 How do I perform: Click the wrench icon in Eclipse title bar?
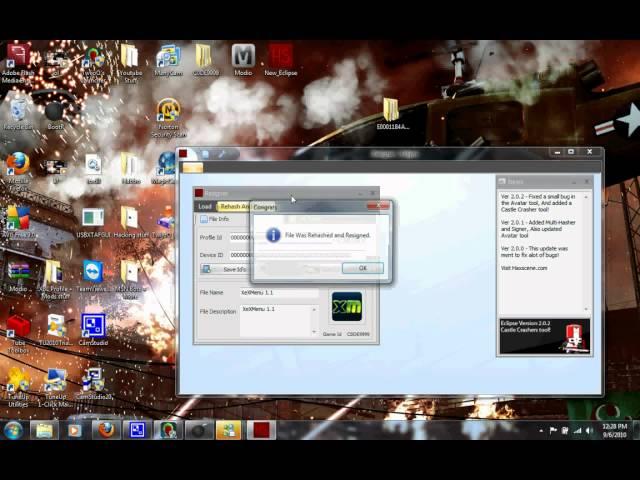pyautogui.click(x=222, y=154)
